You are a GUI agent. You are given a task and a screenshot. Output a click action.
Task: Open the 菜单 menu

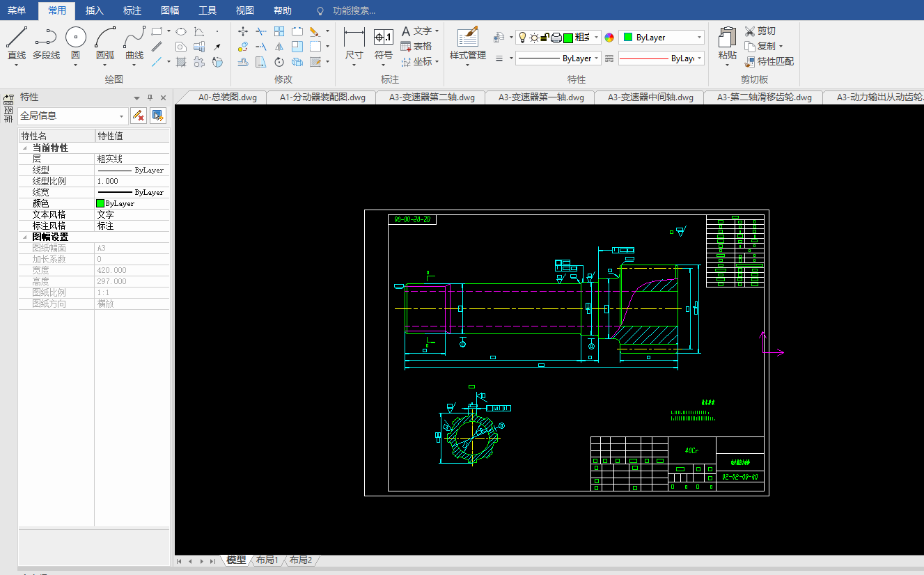click(x=17, y=10)
